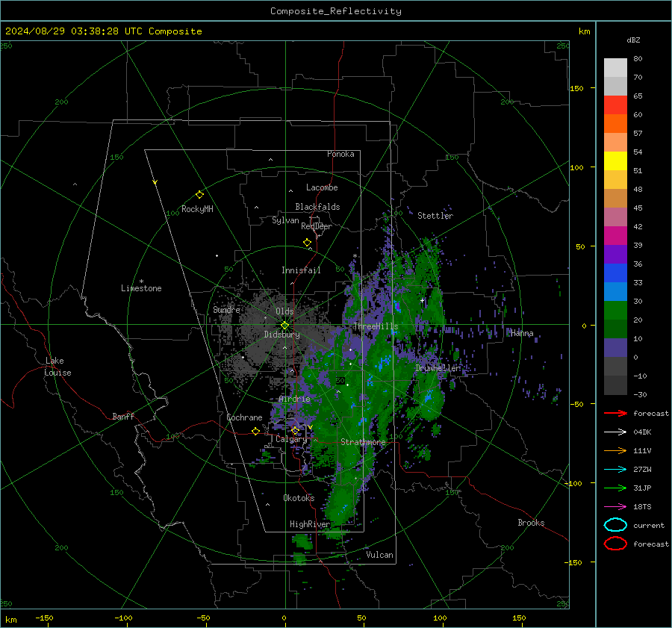Click the Strathmore label
This screenshot has height=628, width=672.
coord(363,442)
